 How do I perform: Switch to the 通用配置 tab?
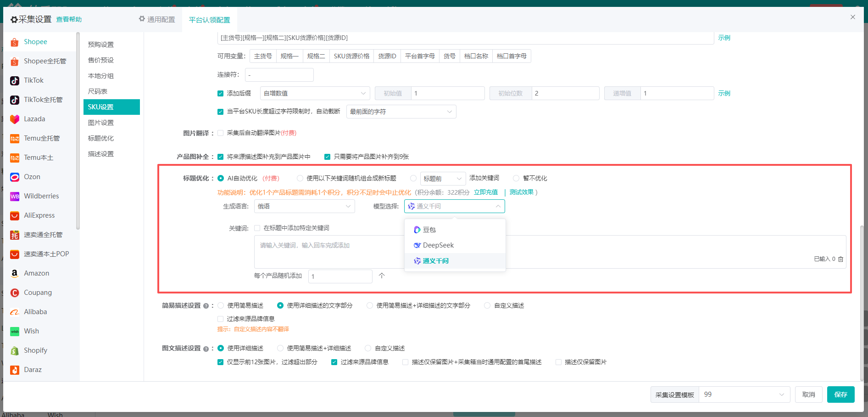(157, 19)
